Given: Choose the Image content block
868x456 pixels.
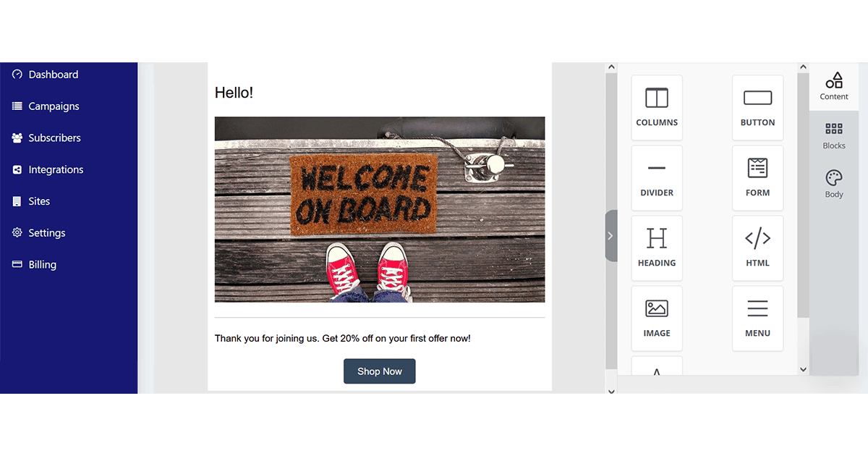Looking at the screenshot, I should pos(657,318).
